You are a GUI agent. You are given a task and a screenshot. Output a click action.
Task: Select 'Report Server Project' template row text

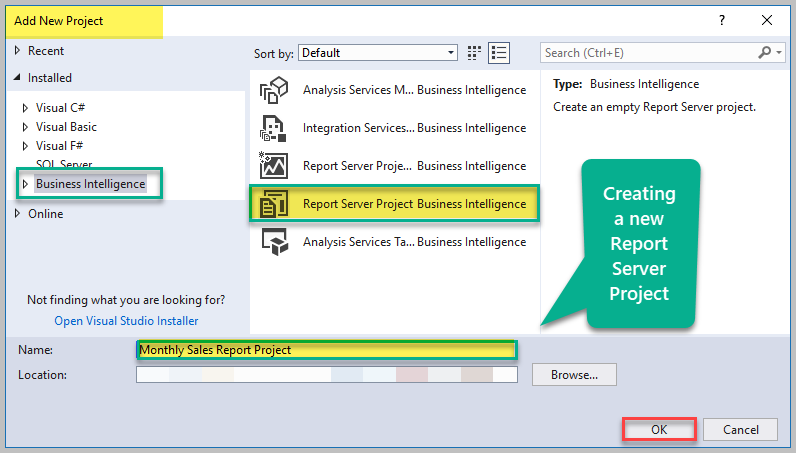[x=358, y=204]
